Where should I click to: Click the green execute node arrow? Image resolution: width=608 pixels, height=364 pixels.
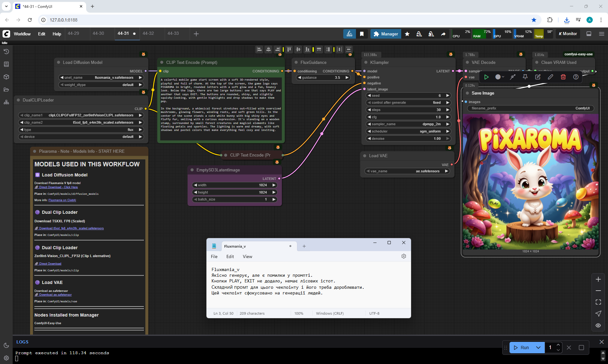pyautogui.click(x=486, y=77)
